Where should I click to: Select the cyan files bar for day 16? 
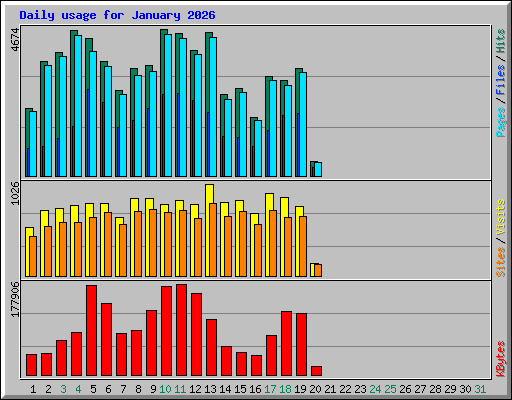(258, 148)
